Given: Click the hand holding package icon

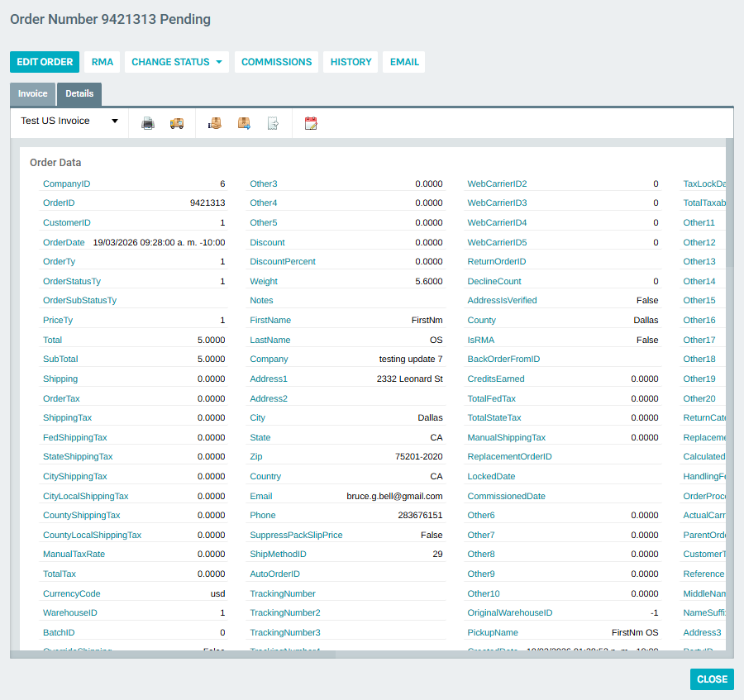Looking at the screenshot, I should [215, 123].
